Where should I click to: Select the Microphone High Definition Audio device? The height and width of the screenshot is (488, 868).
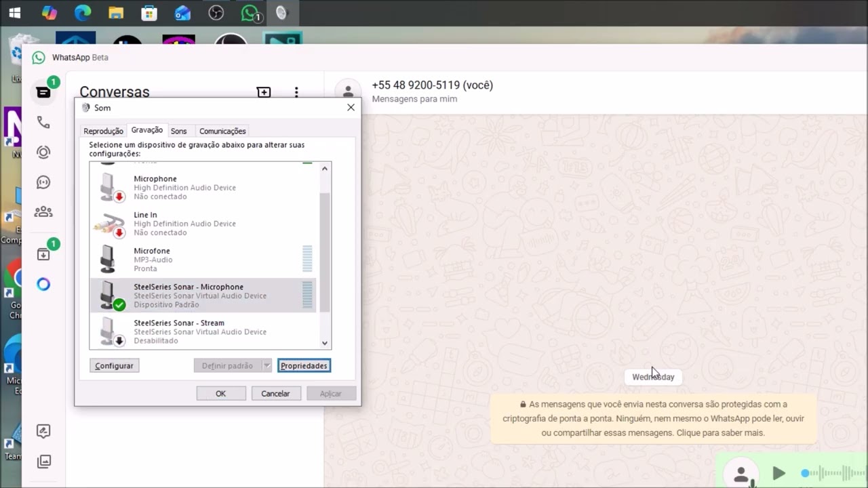[203, 188]
